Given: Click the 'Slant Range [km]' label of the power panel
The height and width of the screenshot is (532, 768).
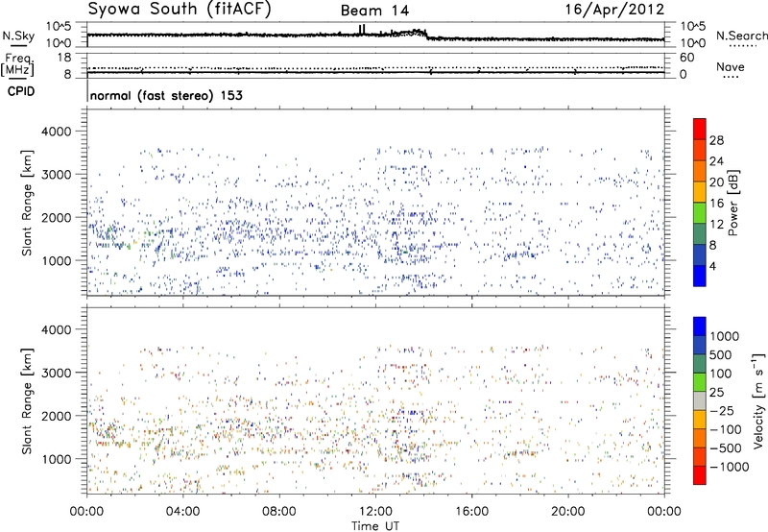Looking at the screenshot, I should pos(27,203).
